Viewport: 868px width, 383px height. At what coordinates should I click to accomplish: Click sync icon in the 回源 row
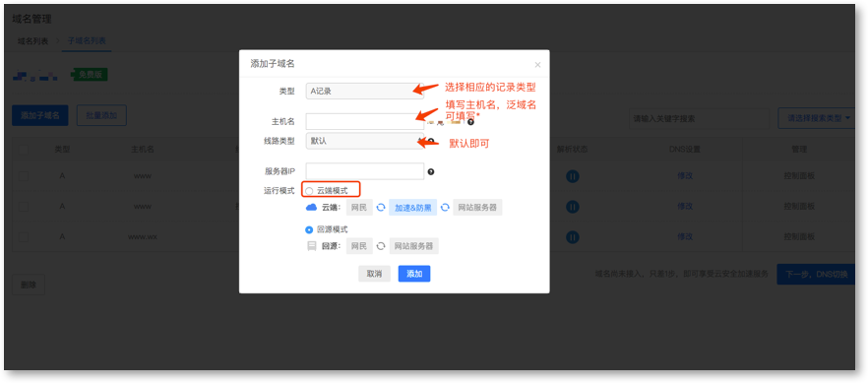pos(381,246)
